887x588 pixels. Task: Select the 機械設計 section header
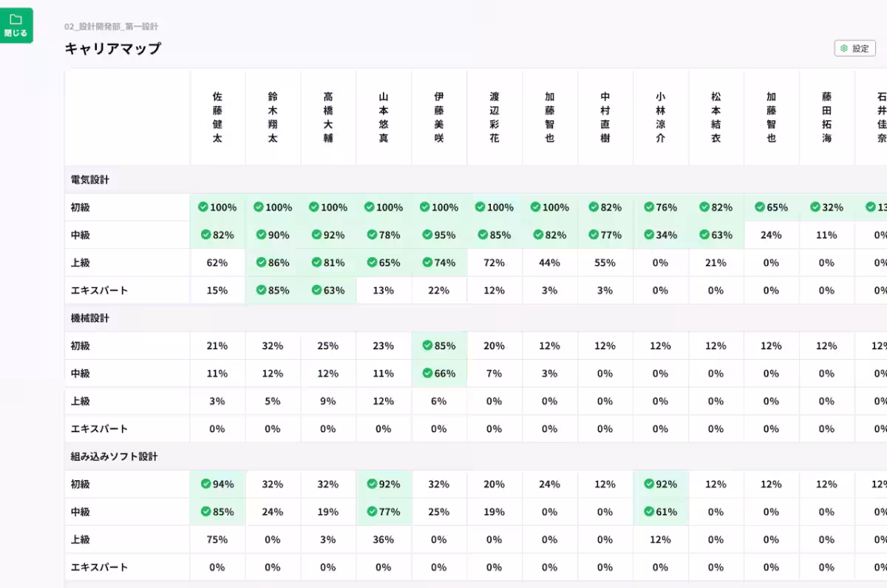(90, 318)
